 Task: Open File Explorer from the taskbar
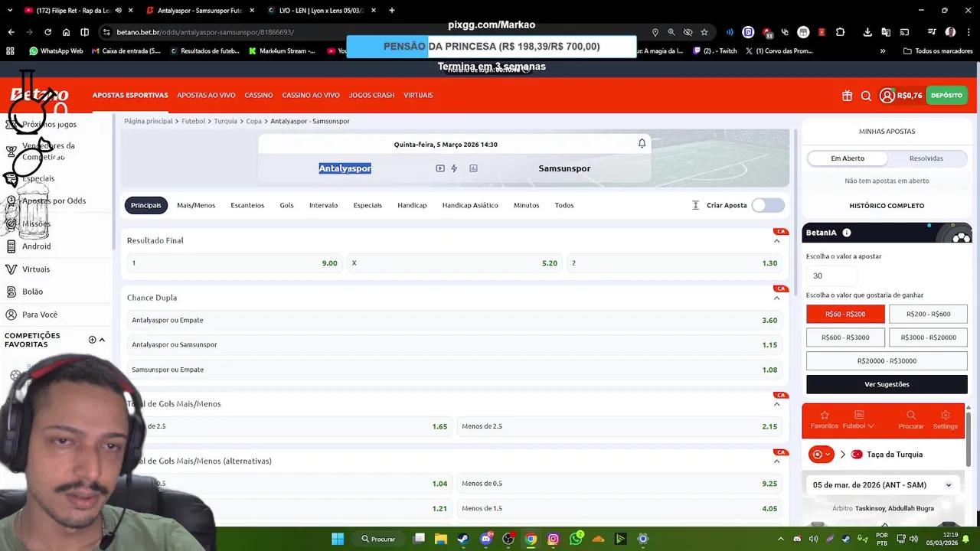point(440,539)
